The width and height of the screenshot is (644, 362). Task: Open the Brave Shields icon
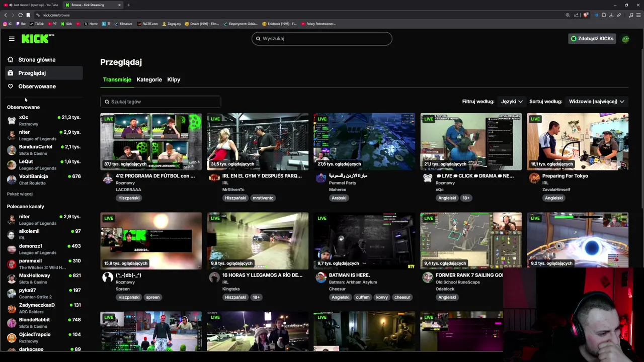click(x=586, y=15)
